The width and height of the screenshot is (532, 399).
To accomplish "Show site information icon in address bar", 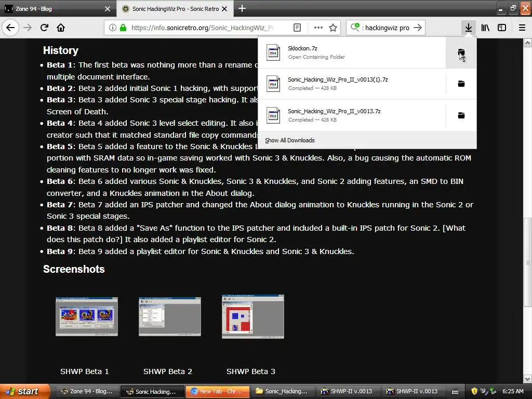I will coord(112,28).
